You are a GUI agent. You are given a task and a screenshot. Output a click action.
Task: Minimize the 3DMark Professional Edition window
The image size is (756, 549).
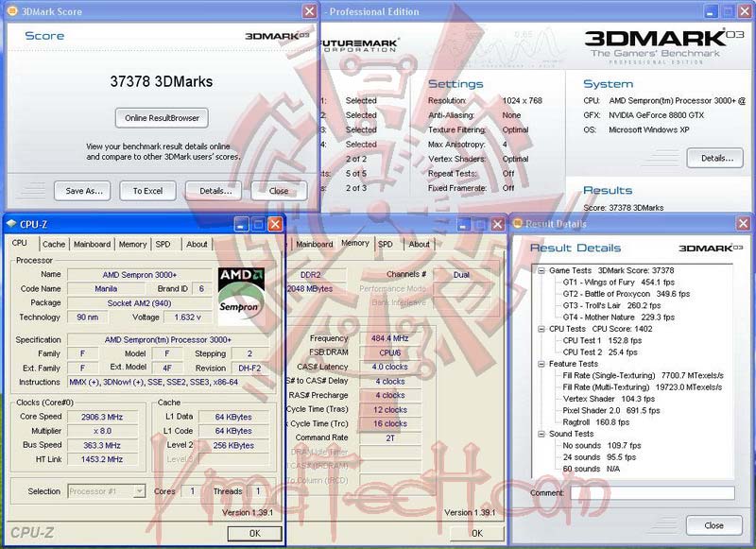pos(712,11)
